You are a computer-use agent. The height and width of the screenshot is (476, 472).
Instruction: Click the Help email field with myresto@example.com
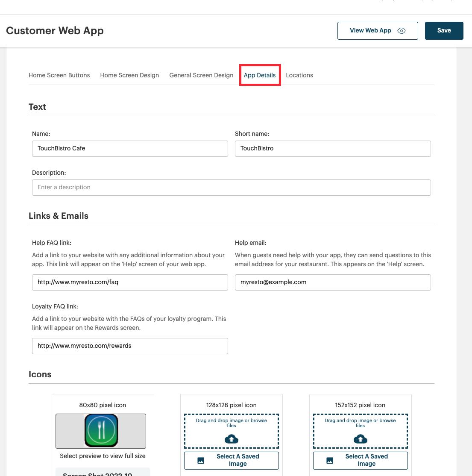[333, 282]
